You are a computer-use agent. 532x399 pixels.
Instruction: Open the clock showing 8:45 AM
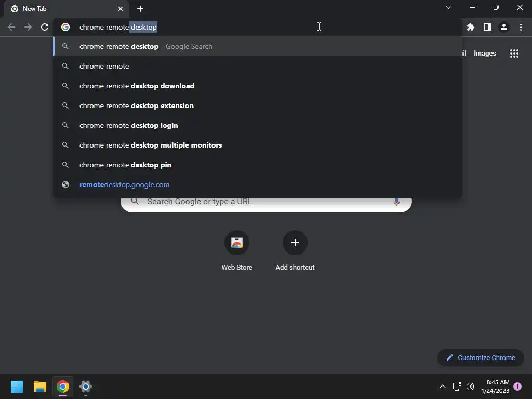point(495,387)
